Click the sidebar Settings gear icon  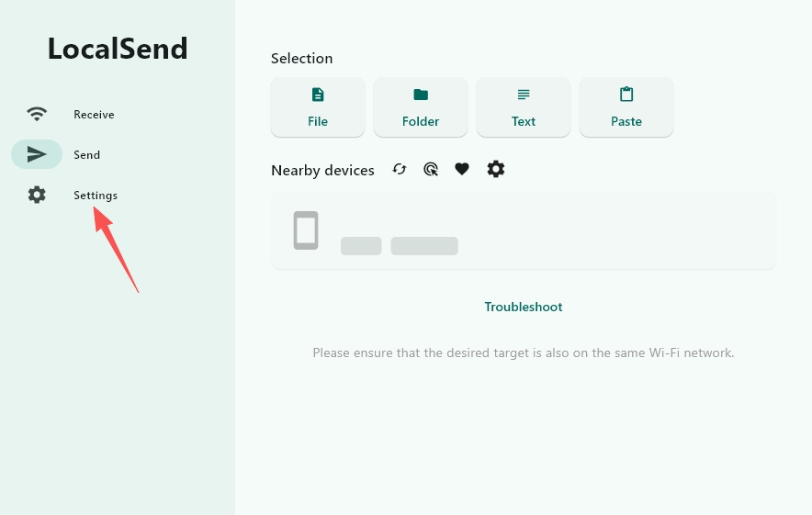[37, 195]
